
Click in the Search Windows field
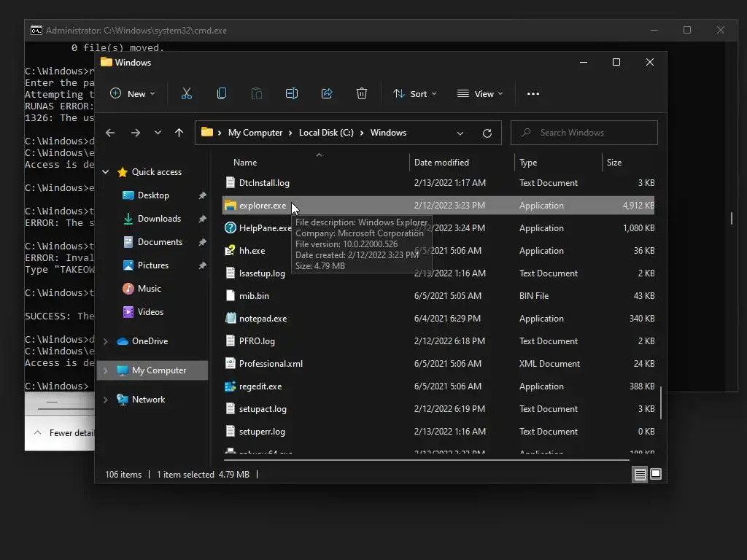[x=584, y=133]
